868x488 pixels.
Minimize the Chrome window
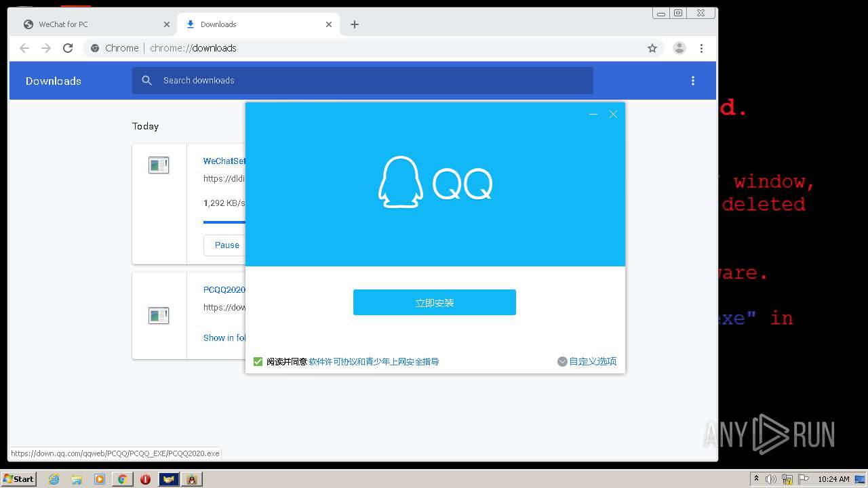coord(661,13)
